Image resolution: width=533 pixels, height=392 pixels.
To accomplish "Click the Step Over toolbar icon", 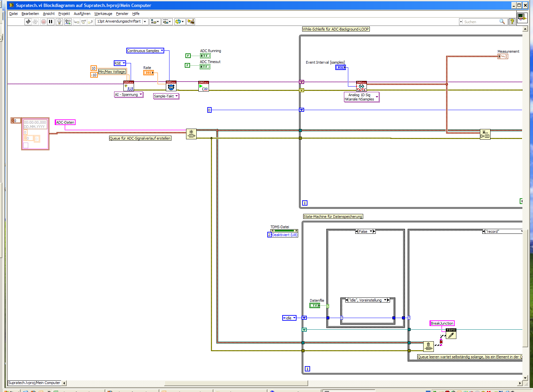I will click(x=84, y=22).
